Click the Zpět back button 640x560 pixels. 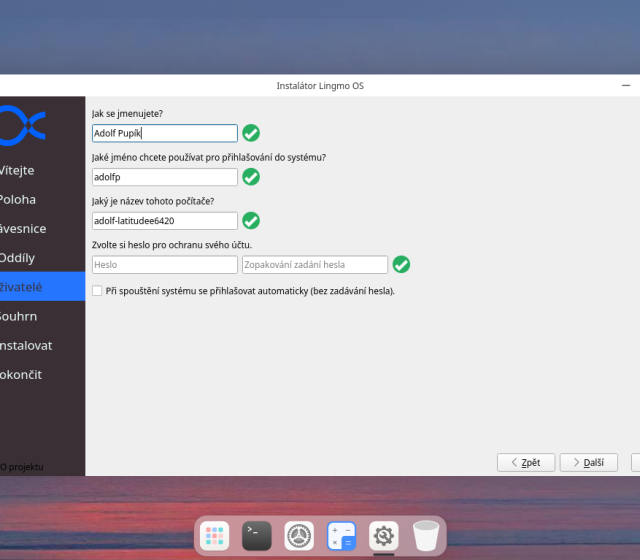525,462
